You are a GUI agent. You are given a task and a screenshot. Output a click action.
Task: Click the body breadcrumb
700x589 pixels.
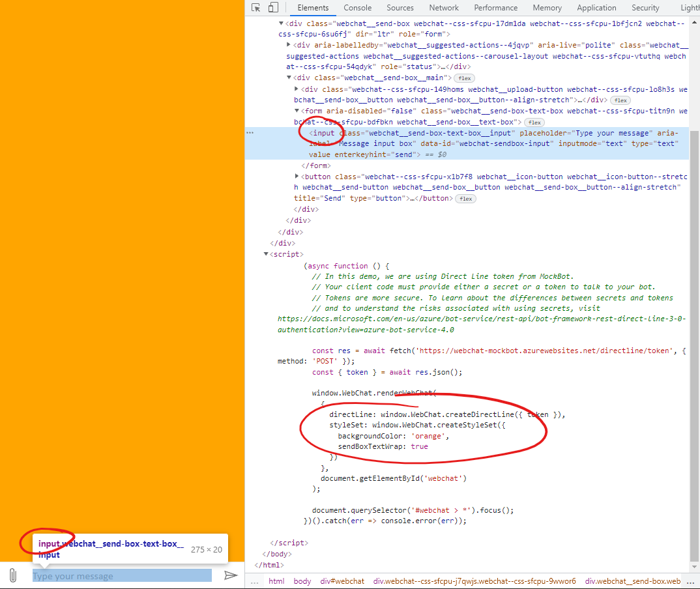(x=302, y=581)
